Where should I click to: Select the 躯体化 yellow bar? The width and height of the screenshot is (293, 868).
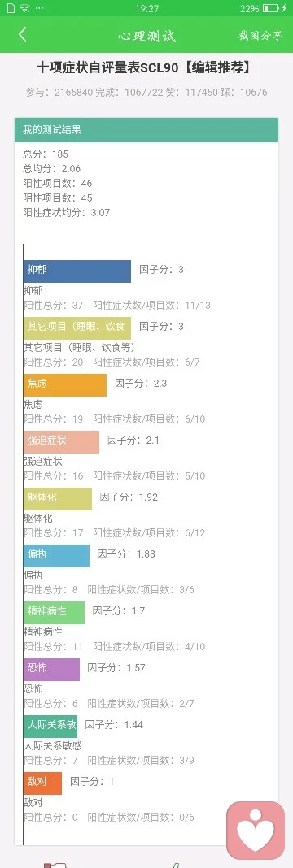58,499
